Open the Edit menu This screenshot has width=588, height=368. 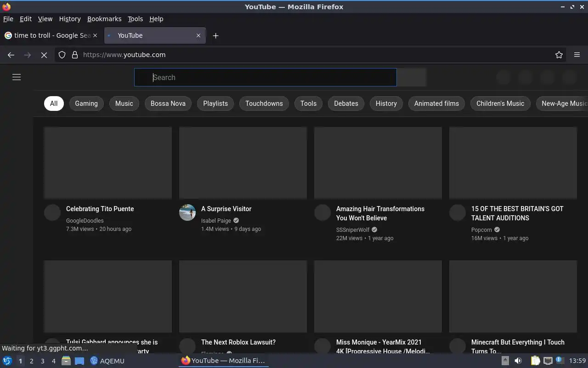tap(26, 19)
